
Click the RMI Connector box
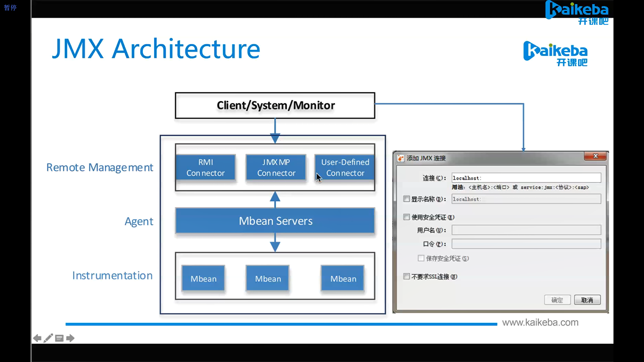pyautogui.click(x=206, y=168)
